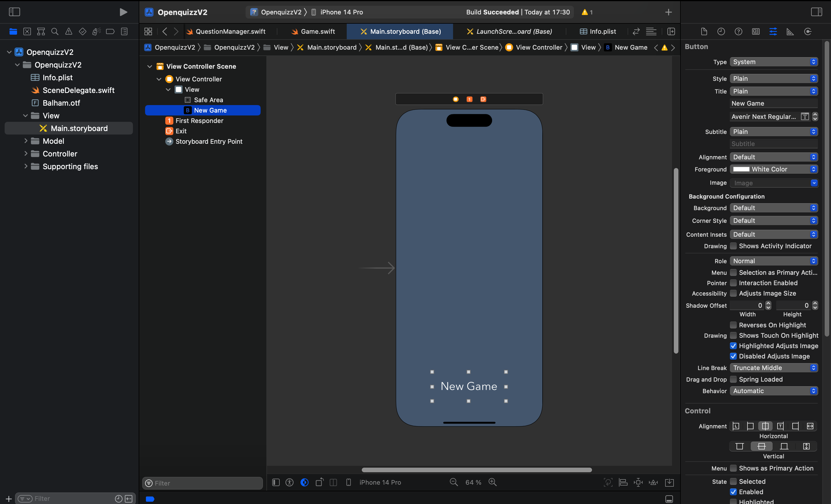
Task: Click the related items grid icon
Action: (149, 32)
